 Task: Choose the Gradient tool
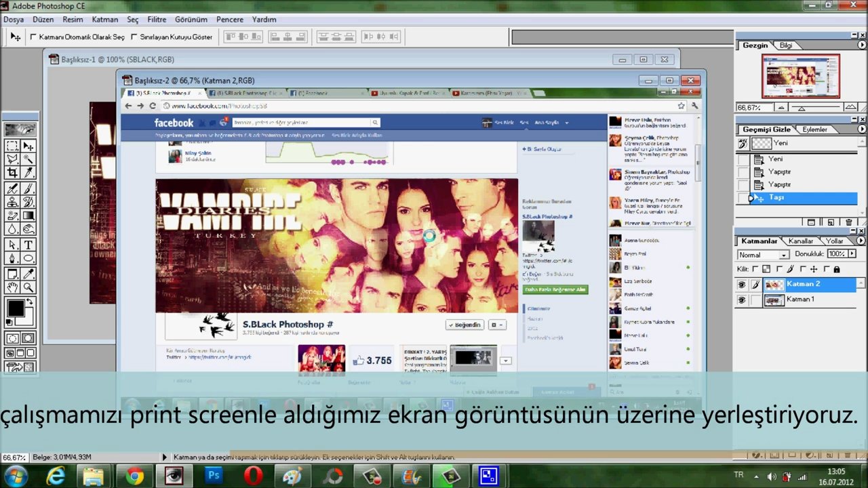pos(28,215)
